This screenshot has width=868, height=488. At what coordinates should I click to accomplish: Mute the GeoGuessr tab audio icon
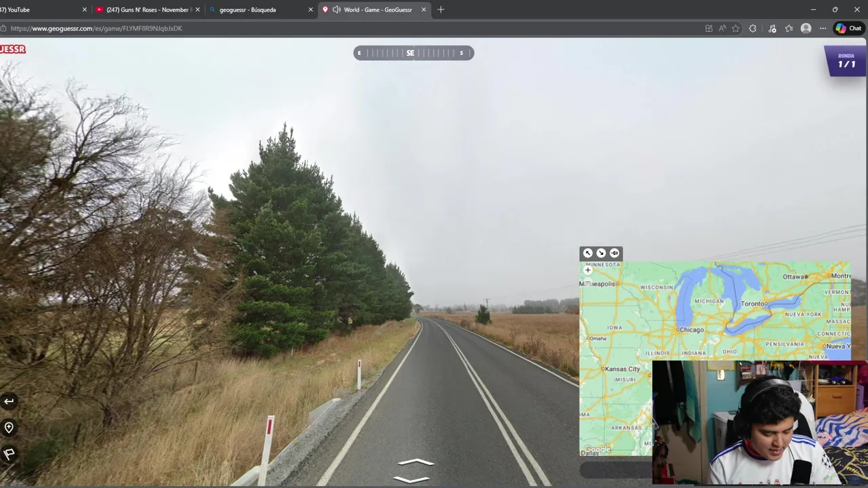pos(336,9)
